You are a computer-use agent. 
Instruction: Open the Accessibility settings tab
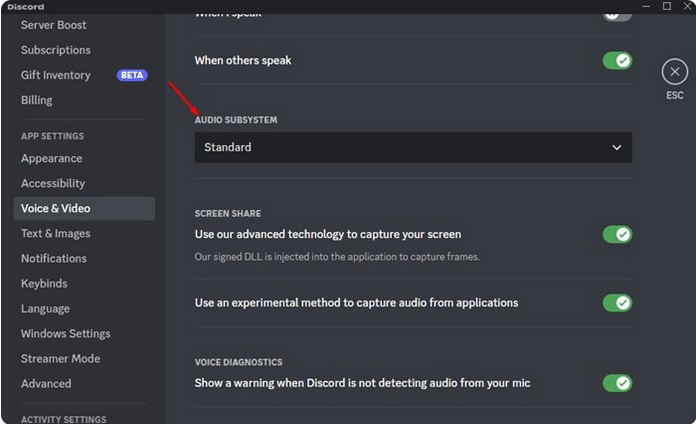tap(53, 183)
